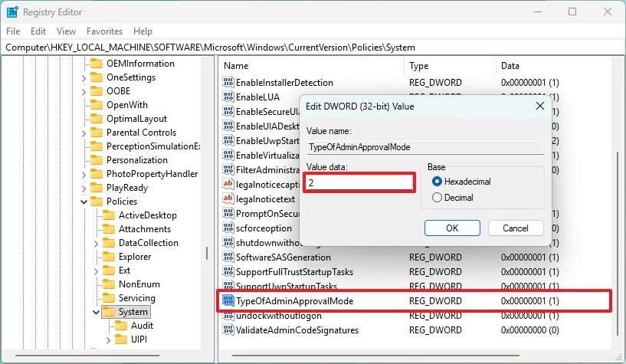The height and width of the screenshot is (364, 626).
Task: Click the ActiveDesktop folder icon
Action: [x=109, y=215]
